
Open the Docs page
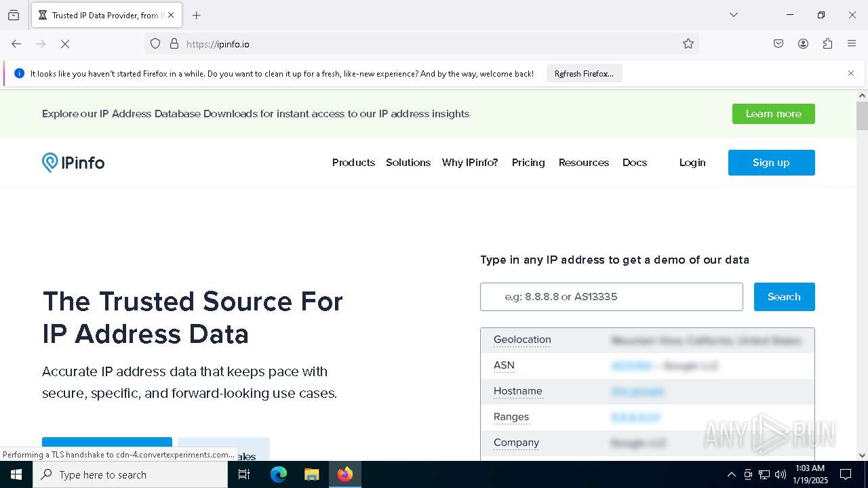[x=635, y=163]
